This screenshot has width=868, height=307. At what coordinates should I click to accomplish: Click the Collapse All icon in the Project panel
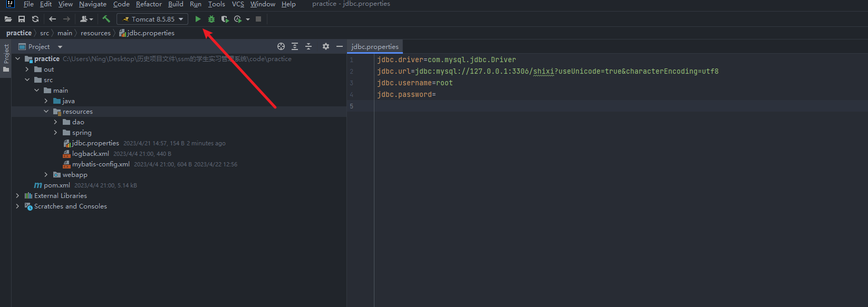pyautogui.click(x=308, y=46)
